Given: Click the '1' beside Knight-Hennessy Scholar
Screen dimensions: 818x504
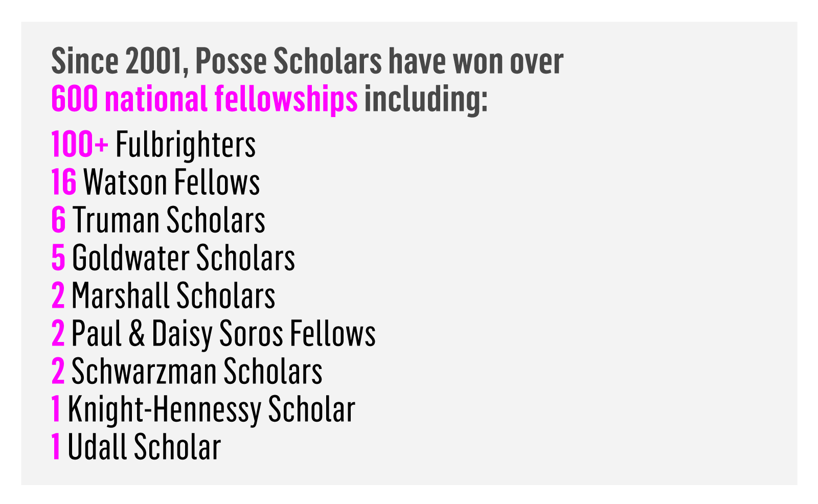Looking at the screenshot, I should [56, 409].
